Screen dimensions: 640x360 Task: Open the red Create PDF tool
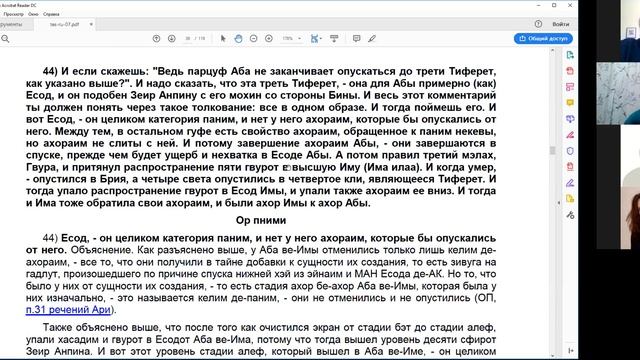pos(570,71)
